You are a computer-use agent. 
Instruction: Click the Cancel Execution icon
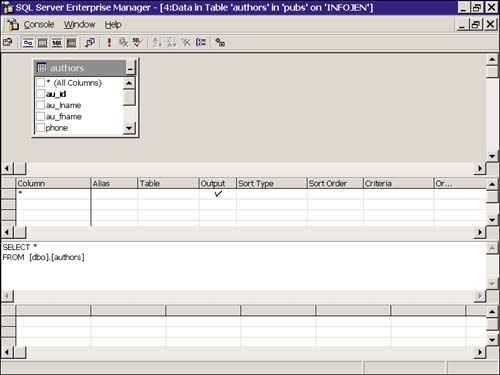click(123, 43)
